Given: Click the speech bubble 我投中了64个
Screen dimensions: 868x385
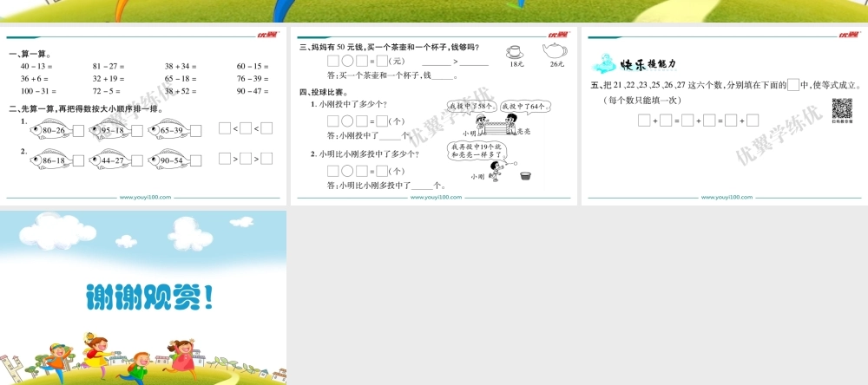Looking at the screenshot, I should [523, 106].
